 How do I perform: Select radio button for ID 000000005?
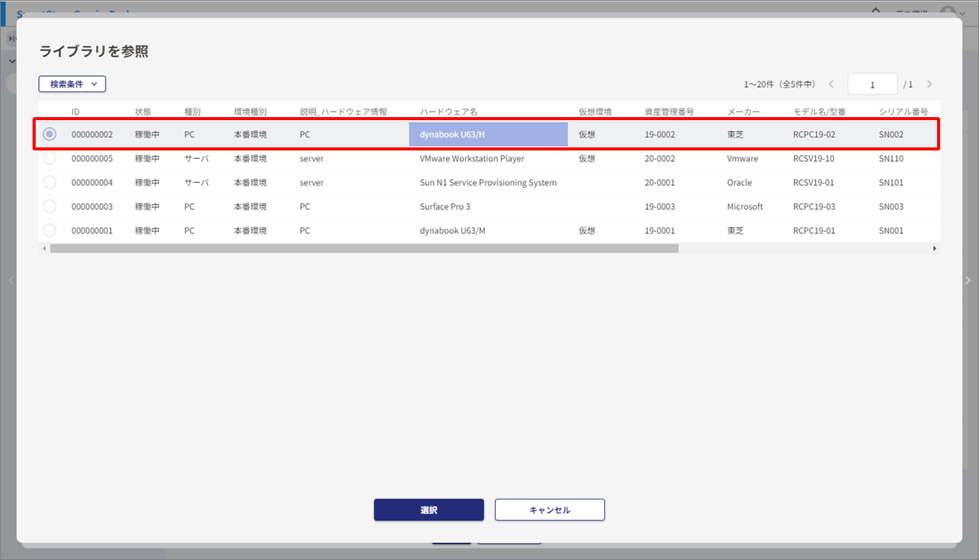[x=50, y=158]
